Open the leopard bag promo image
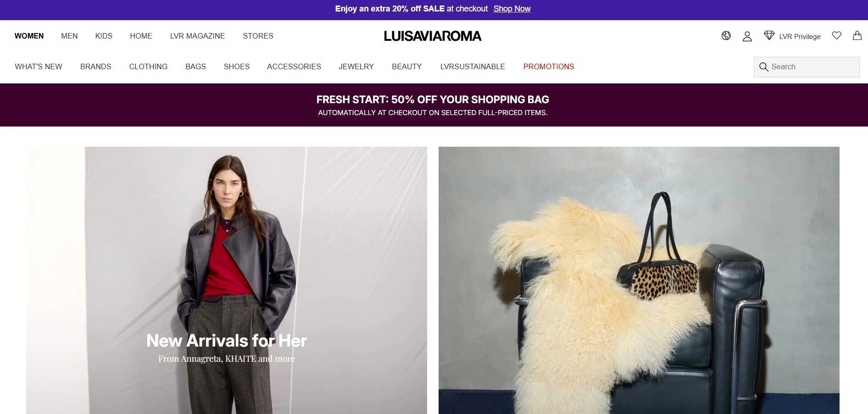868x414 pixels. (x=639, y=280)
